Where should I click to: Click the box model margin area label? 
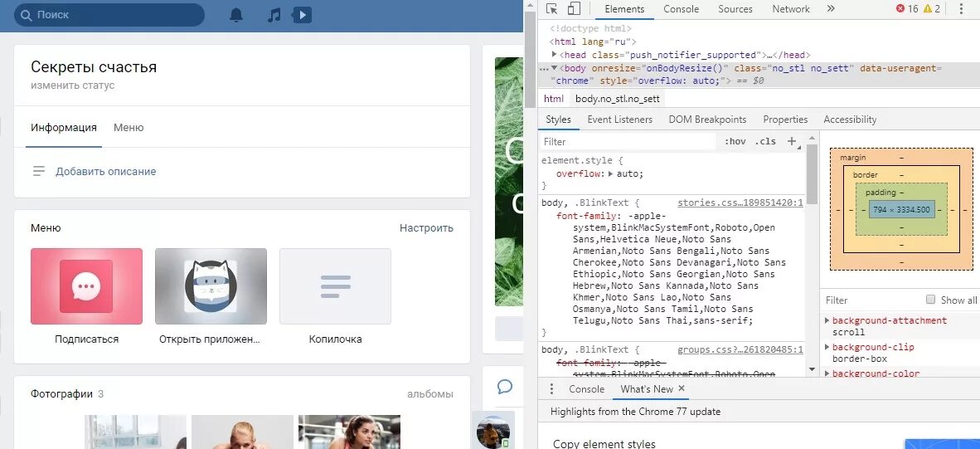pos(852,158)
